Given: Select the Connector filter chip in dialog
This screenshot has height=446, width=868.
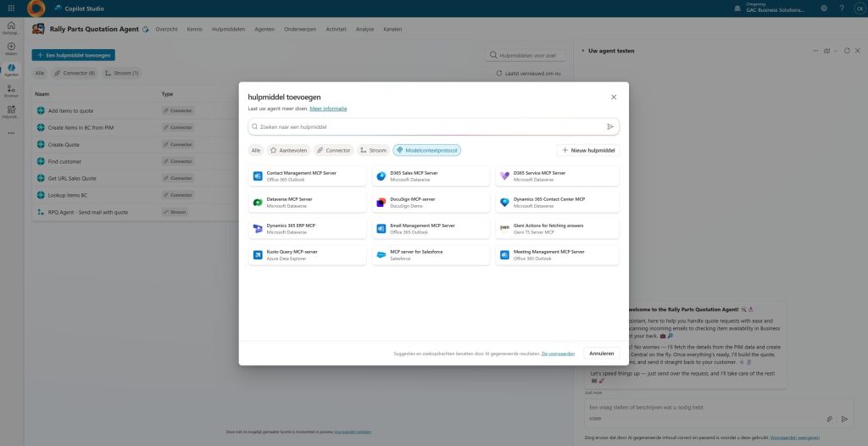Looking at the screenshot, I should point(334,150).
